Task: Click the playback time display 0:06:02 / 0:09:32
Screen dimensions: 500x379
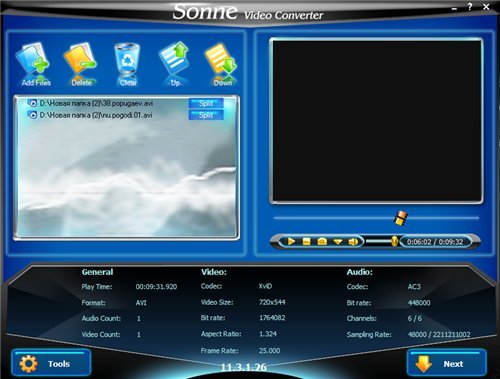Action: pyautogui.click(x=435, y=242)
